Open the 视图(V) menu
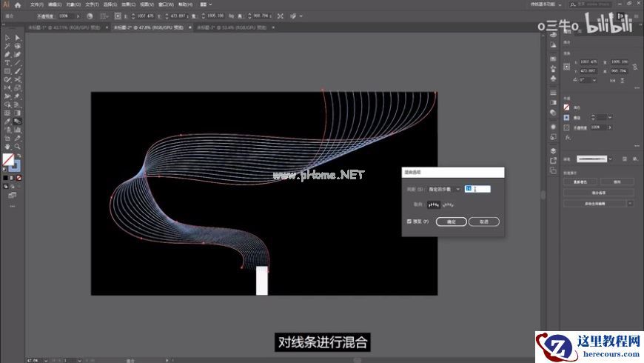This screenshot has width=644, height=363. (x=147, y=4)
